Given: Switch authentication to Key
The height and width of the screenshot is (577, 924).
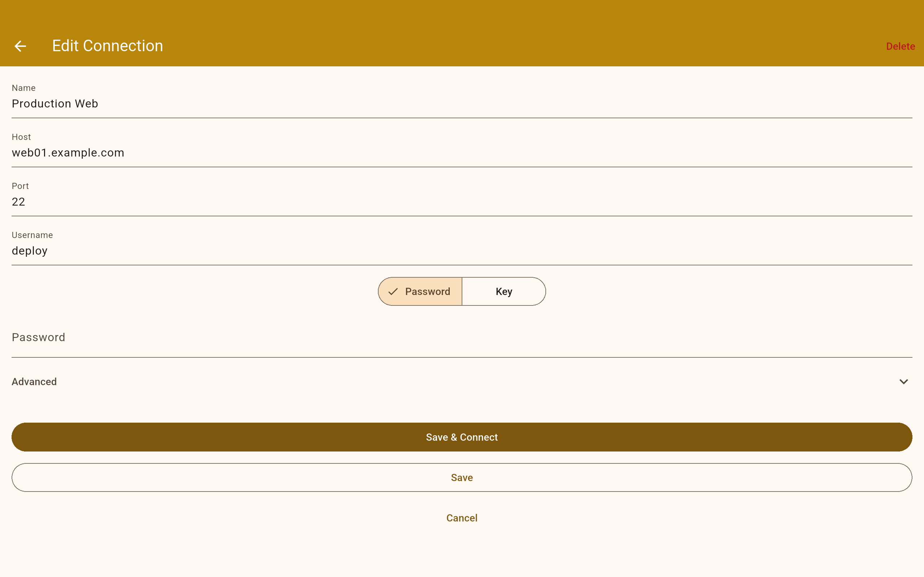Looking at the screenshot, I should (504, 291).
